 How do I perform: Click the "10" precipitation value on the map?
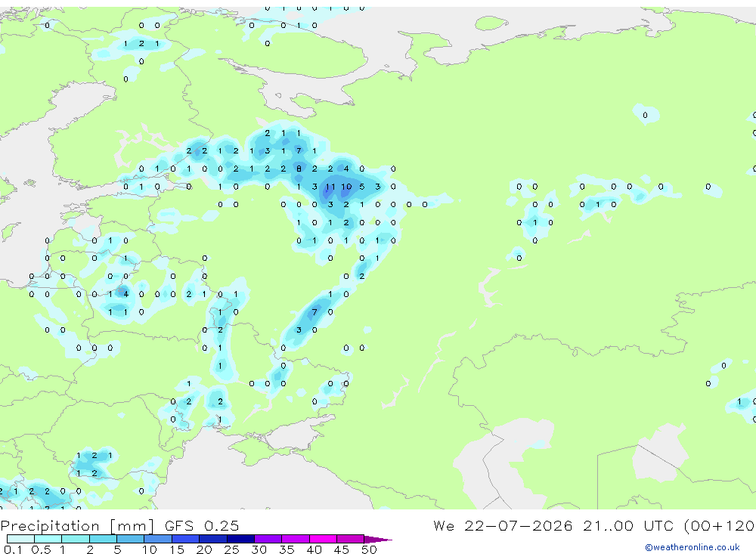coord(346,187)
